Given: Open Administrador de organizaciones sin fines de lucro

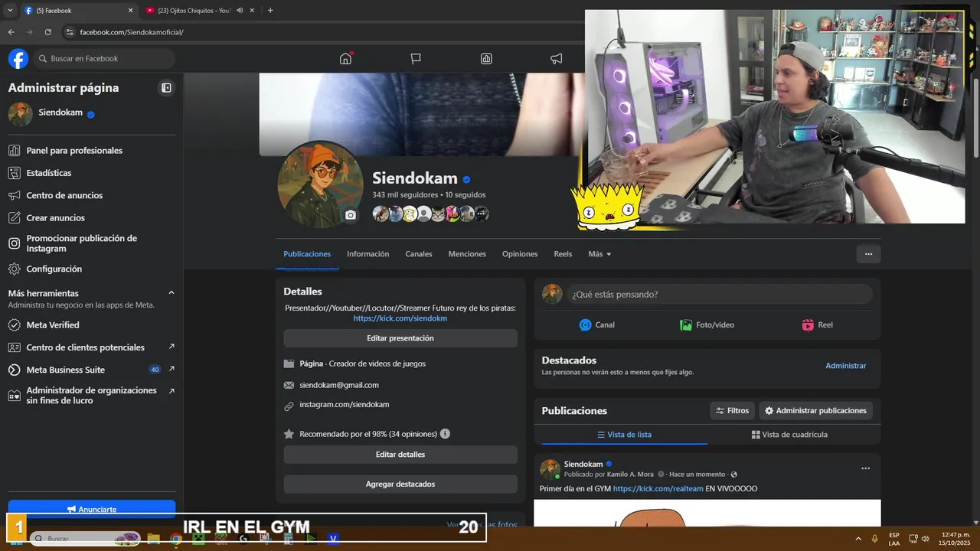Looking at the screenshot, I should [x=92, y=396].
